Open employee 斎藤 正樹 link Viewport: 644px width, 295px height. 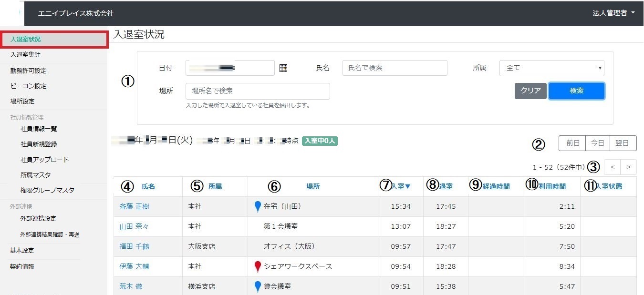(x=135, y=207)
